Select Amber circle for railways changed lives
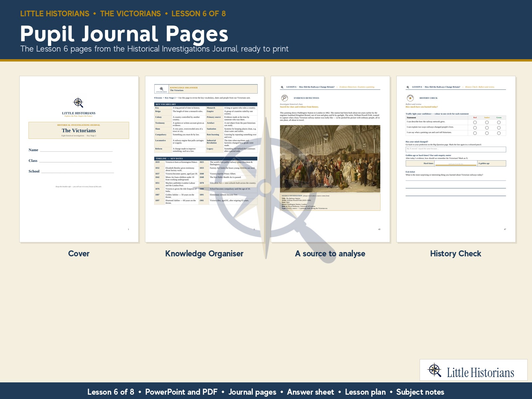532x399 pixels. [487, 128]
